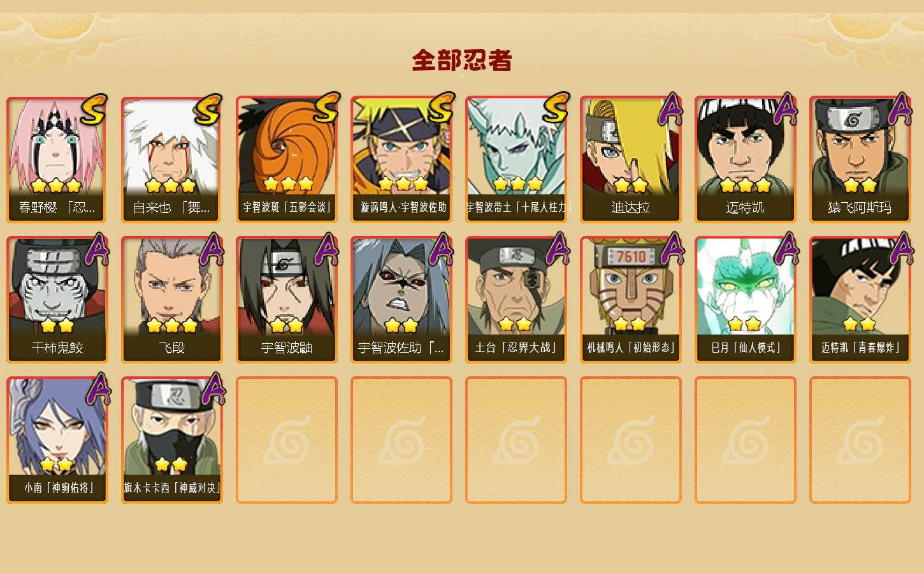Click the star rating on 漩涡鸣人 card

[403, 184]
